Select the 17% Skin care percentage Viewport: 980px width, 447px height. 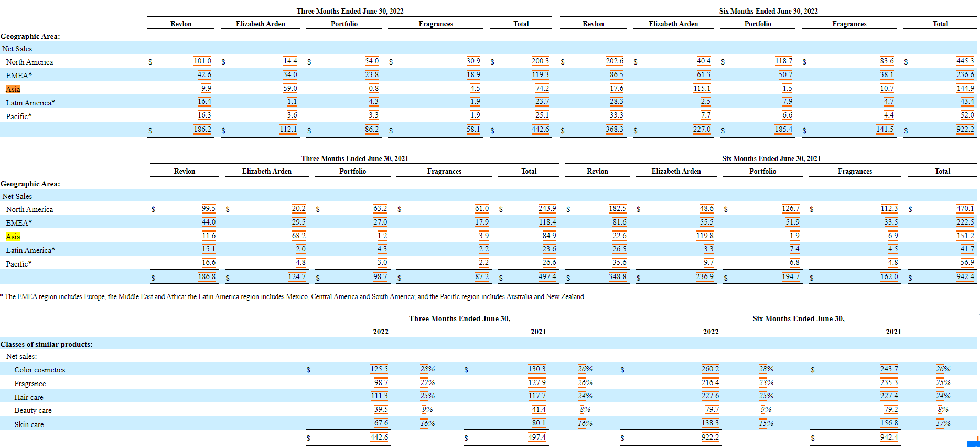(943, 423)
